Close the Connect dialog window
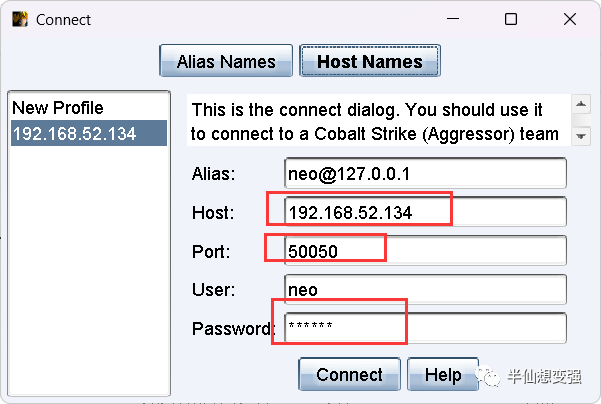Screen dimensions: 601x404 [570, 19]
